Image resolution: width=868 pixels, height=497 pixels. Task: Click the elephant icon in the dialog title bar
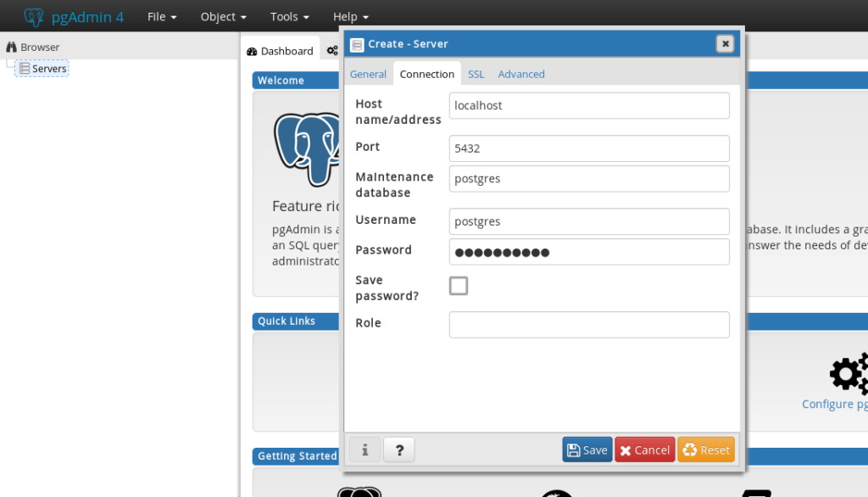click(x=357, y=43)
